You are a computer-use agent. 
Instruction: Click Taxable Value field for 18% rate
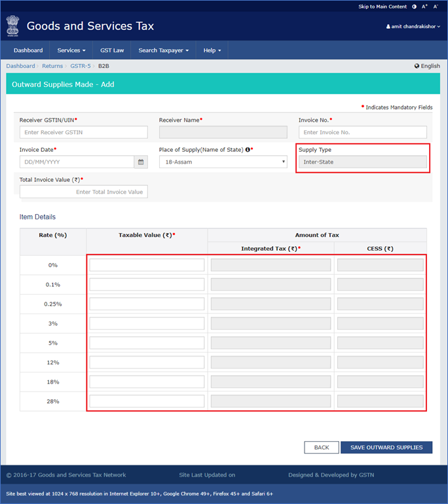pos(147,382)
